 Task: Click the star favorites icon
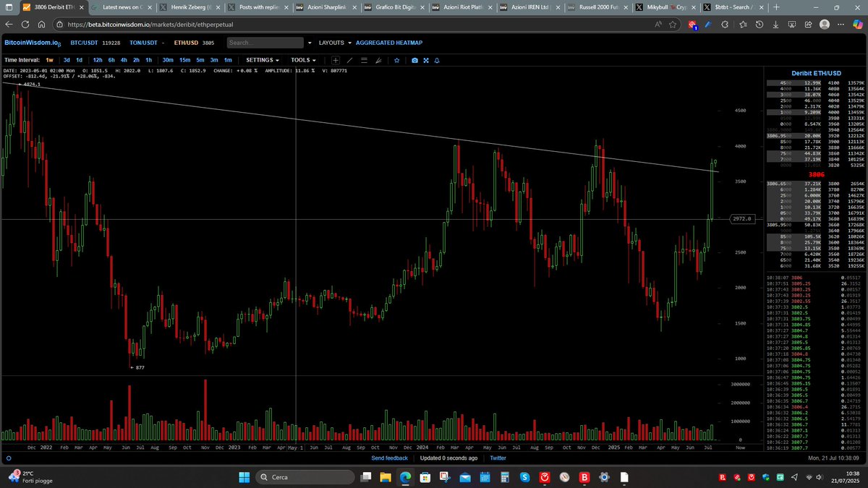point(396,61)
